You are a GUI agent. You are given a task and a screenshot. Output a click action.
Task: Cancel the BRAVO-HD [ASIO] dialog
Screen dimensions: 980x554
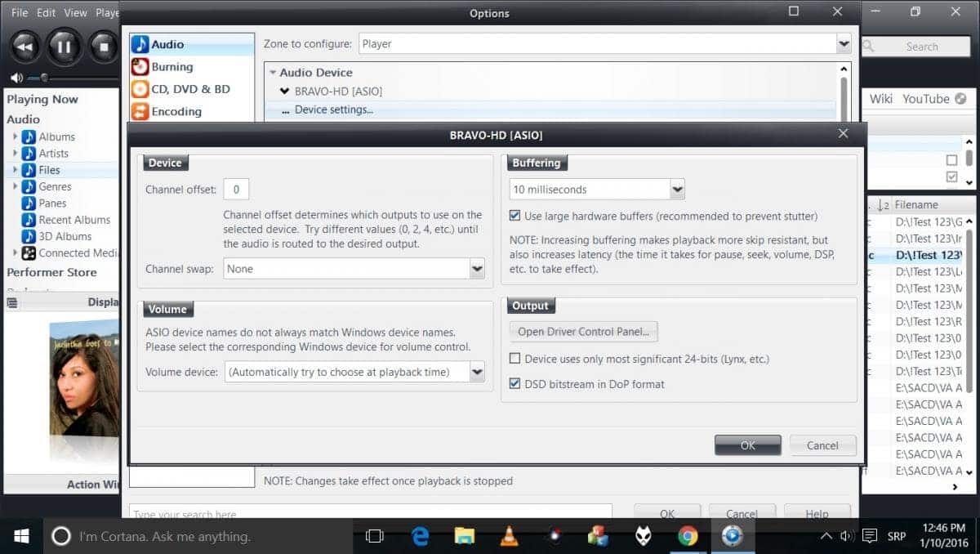(x=822, y=445)
